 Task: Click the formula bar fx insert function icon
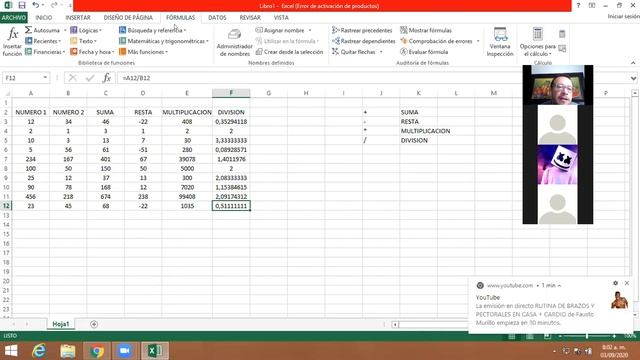[x=107, y=78]
